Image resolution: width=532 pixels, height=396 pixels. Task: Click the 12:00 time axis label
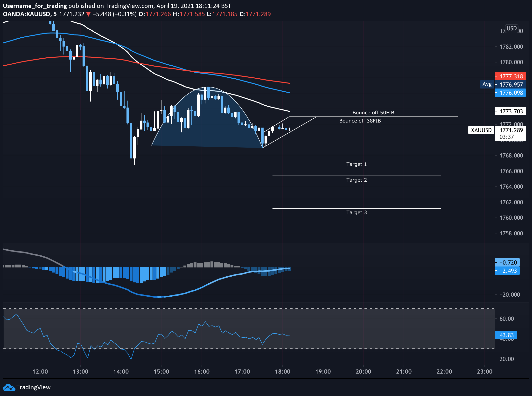(40, 371)
